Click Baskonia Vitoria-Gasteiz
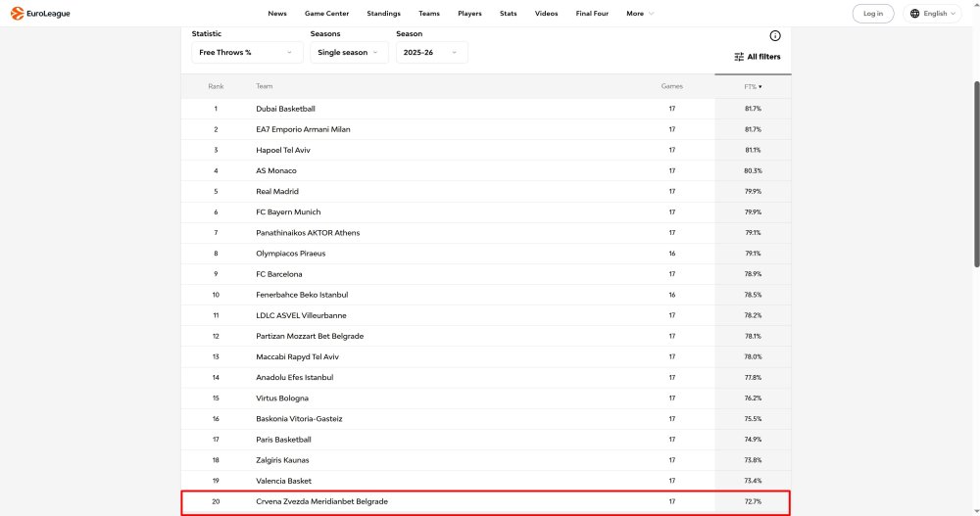This screenshot has width=980, height=516. (299, 418)
